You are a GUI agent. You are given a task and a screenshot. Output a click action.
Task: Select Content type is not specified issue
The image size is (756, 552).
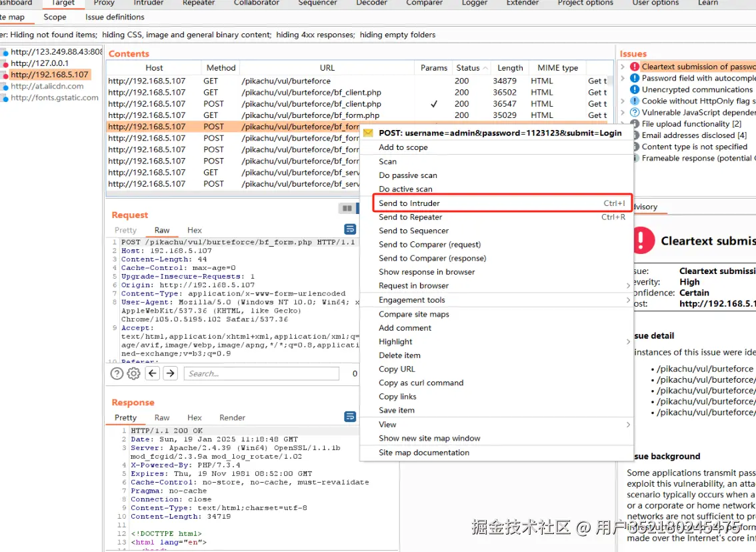[694, 147]
